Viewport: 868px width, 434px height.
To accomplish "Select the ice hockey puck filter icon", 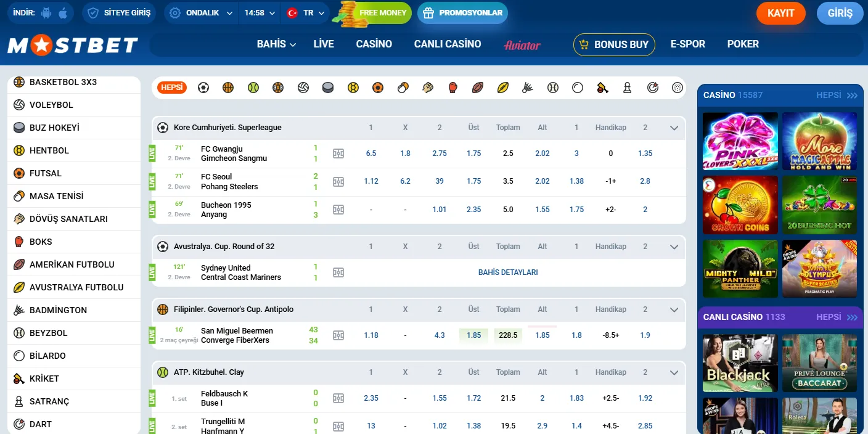I will tap(328, 88).
